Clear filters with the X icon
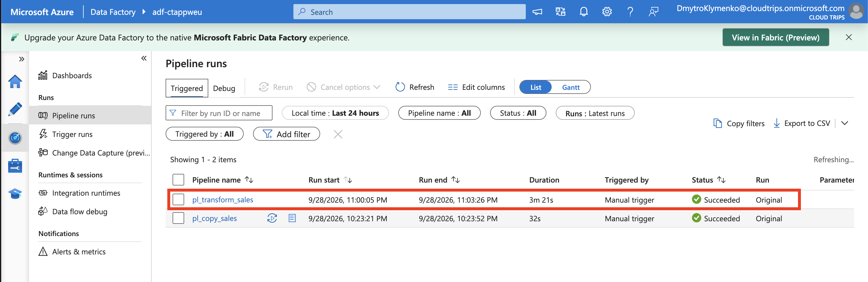The image size is (868, 282). point(338,134)
